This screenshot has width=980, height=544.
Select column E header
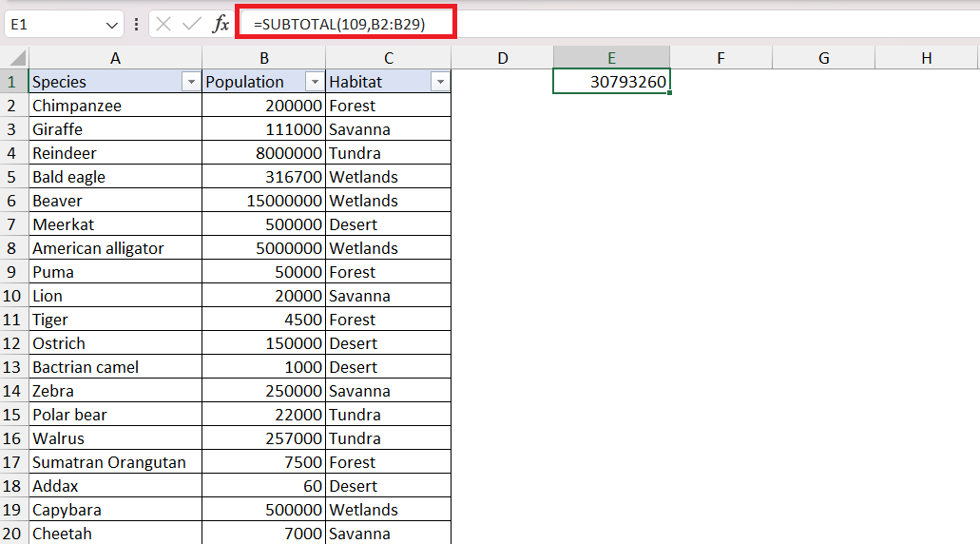tap(611, 58)
